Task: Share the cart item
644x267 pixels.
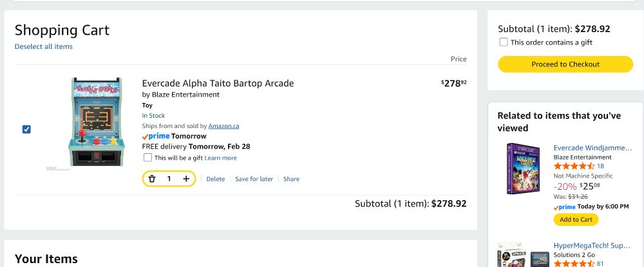Action: [291, 179]
